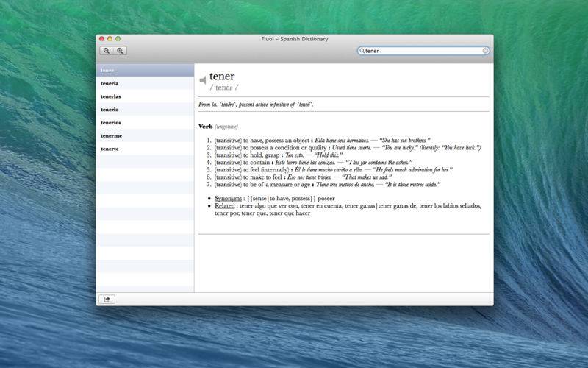The image size is (588, 368).
Task: Clear the search field with the X icon
Action: click(485, 51)
